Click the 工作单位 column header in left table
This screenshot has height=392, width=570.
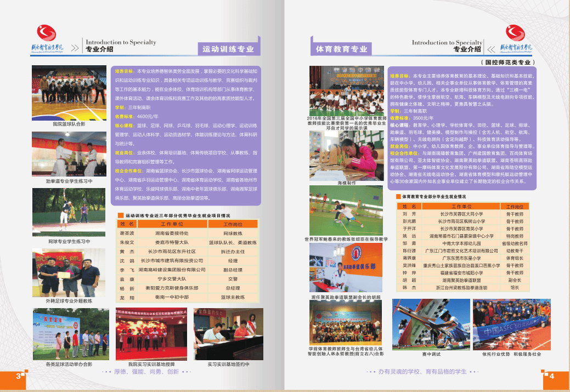point(176,224)
